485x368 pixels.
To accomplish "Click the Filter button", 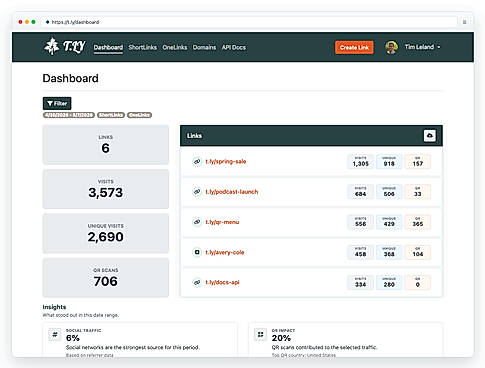I will click(57, 103).
